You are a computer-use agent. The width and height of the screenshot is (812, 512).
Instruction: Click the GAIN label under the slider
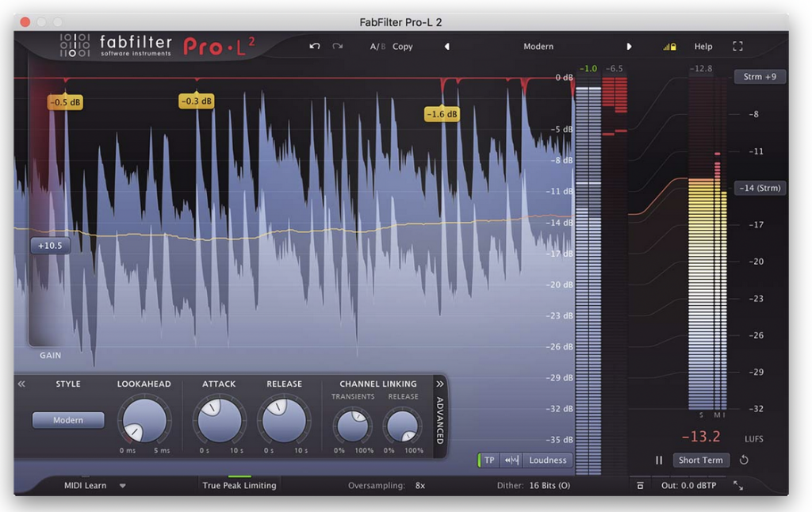pos(50,356)
